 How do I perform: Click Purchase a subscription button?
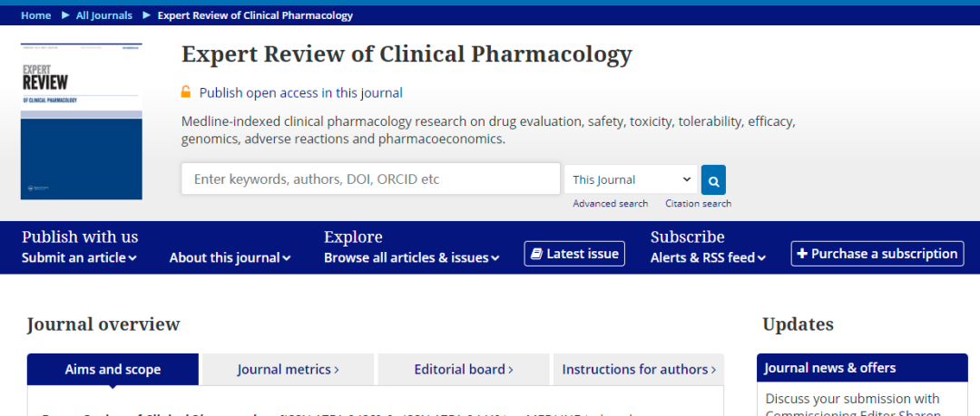(x=877, y=254)
